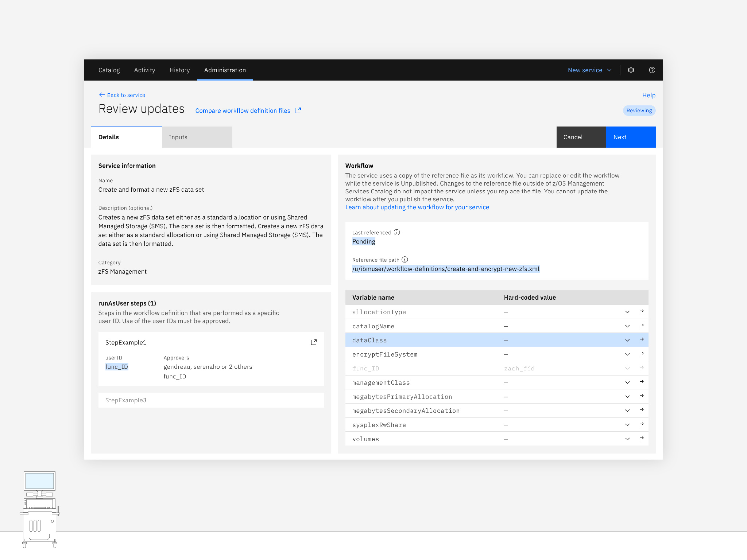Click the redirect arrow icon for volumes
Viewport: 747px width, 560px height.
point(642,439)
